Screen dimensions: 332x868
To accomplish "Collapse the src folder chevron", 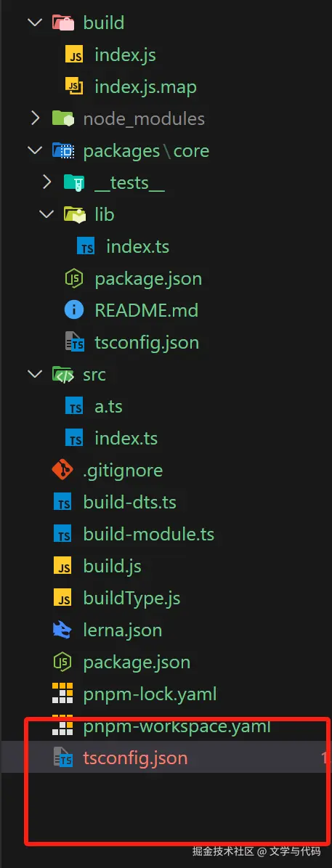I will click(x=35, y=374).
